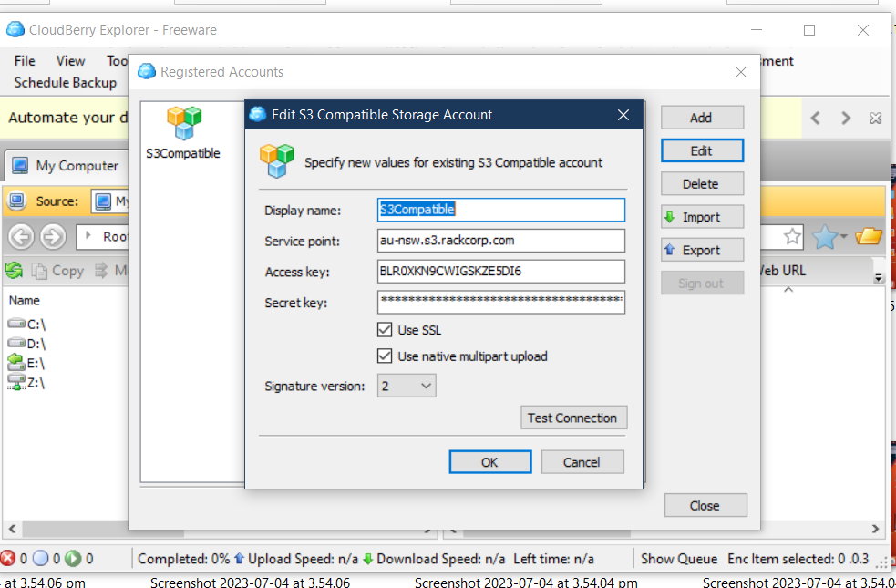Image resolution: width=896 pixels, height=588 pixels.
Task: Click Cancel in the Edit account dialog
Action: 582,462
